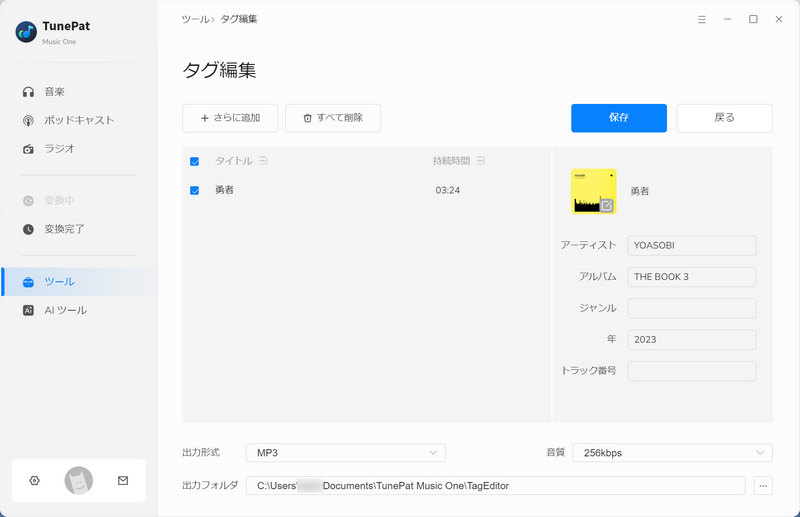Image resolution: width=800 pixels, height=517 pixels.
Task: Click the user avatar picture
Action: point(79,480)
